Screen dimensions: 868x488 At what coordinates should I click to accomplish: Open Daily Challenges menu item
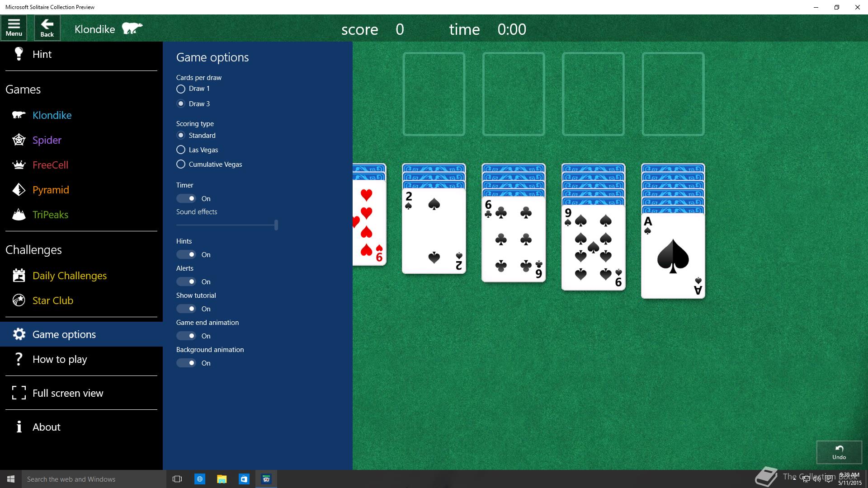(x=81, y=276)
